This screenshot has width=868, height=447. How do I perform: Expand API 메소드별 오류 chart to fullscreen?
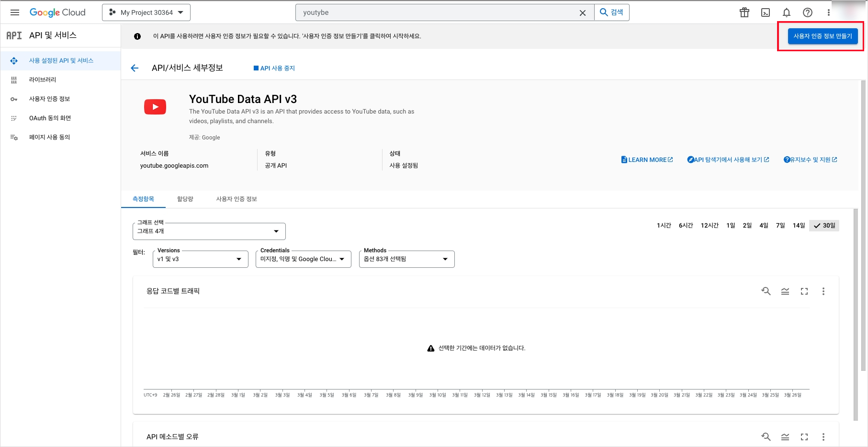[x=804, y=437]
